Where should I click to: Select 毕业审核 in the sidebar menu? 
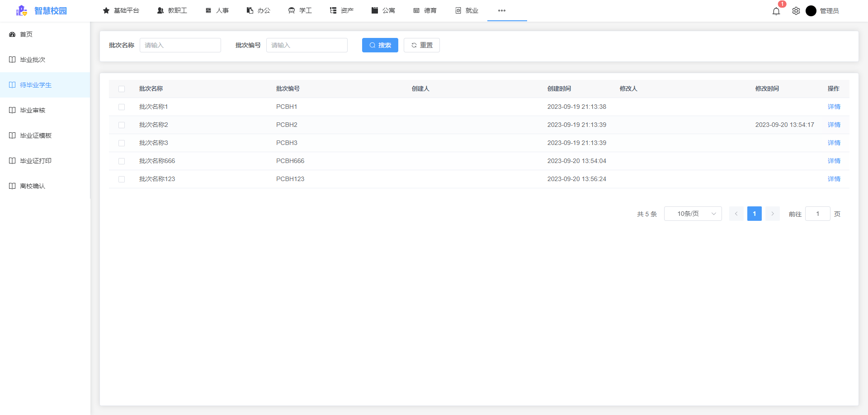tap(32, 110)
